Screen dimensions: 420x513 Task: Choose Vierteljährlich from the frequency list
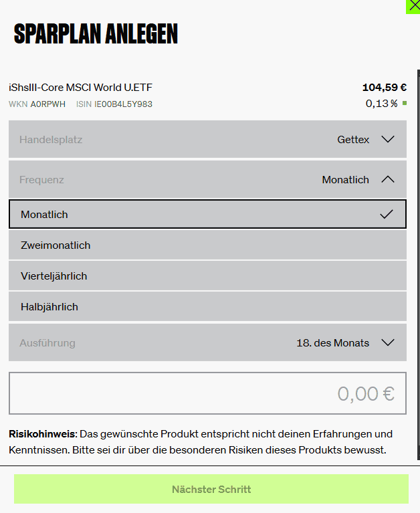click(x=208, y=276)
